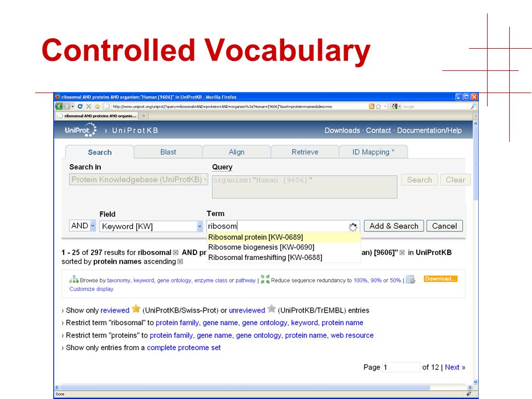Show only unreviewed entries link
Image resolution: width=532 pixels, height=399 pixels.
pos(247,310)
